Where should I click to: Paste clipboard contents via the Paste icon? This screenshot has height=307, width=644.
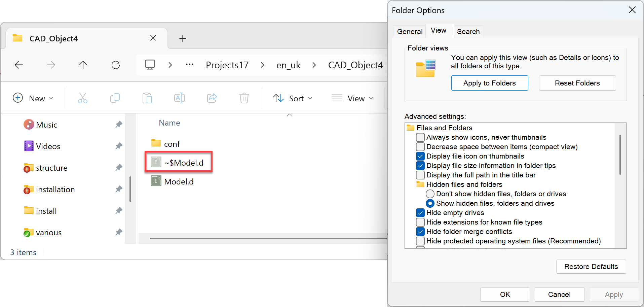click(x=147, y=98)
